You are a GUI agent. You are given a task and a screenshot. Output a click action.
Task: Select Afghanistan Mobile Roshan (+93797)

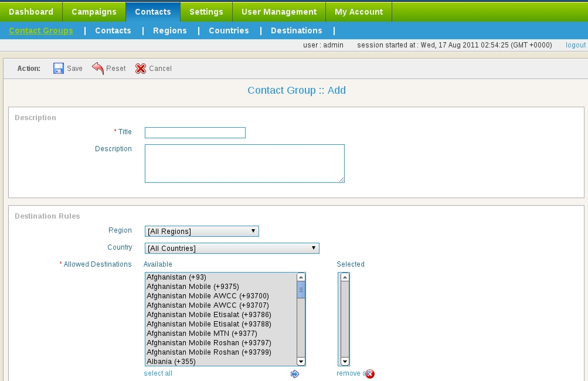[x=221, y=343]
